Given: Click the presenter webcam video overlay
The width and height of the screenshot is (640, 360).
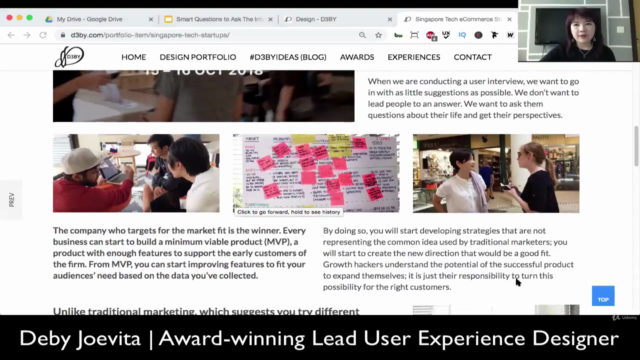Looking at the screenshot, I should click(x=578, y=31).
